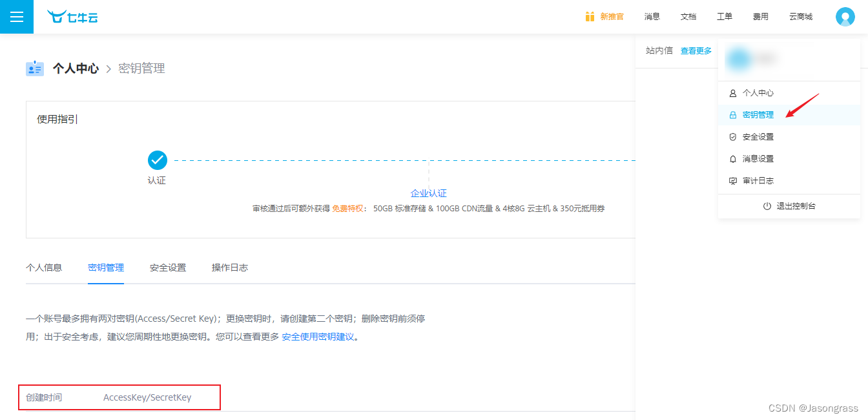Click the 企业认证 link
Viewport: 868px width, 420px height.
click(429, 193)
